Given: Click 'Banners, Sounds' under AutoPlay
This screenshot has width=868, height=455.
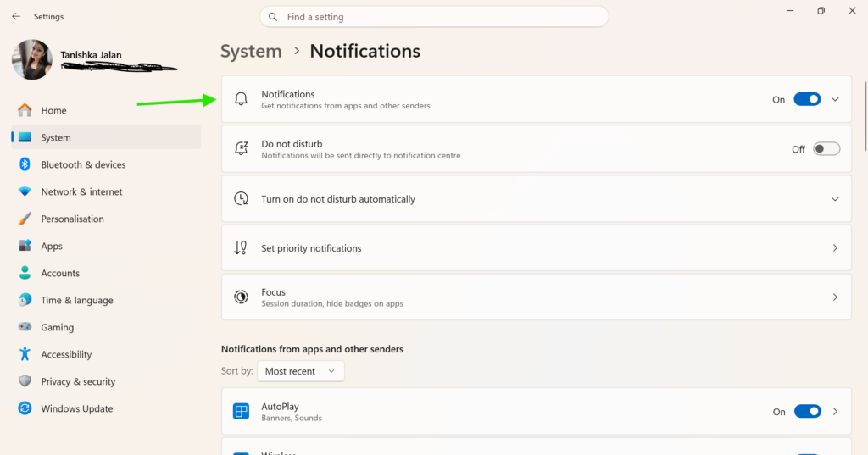Looking at the screenshot, I should click(x=292, y=418).
